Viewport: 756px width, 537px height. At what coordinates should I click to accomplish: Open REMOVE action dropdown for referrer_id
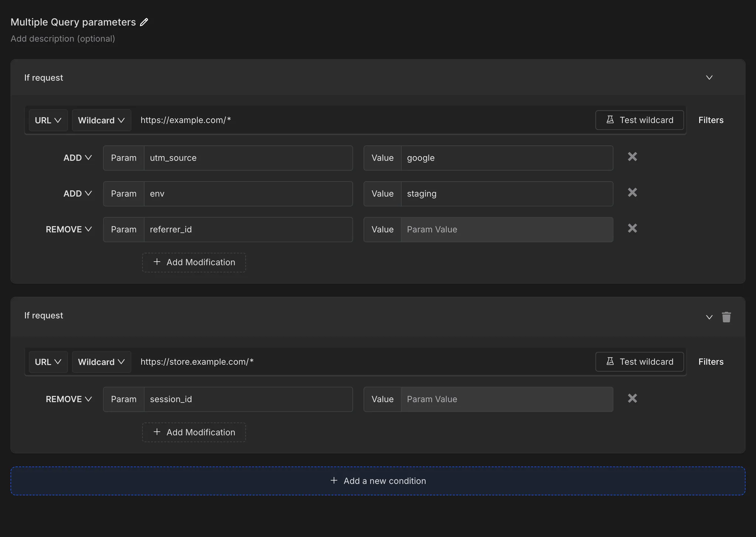click(x=69, y=230)
